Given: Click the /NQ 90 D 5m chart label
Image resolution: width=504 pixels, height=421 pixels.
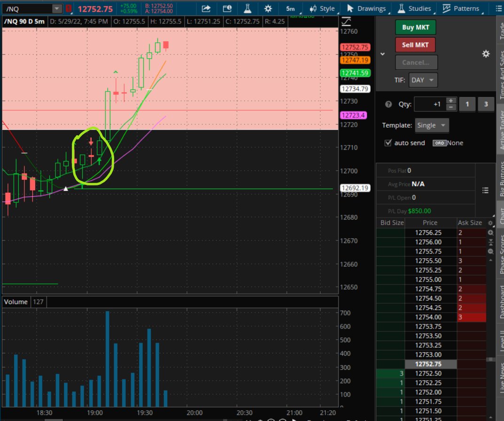Looking at the screenshot, I should [24, 22].
